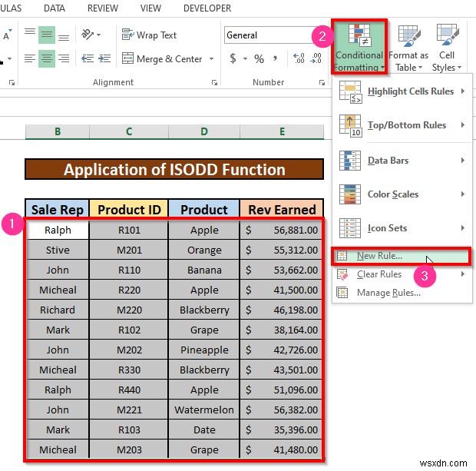Choose New Rule... from the menu

[402, 256]
